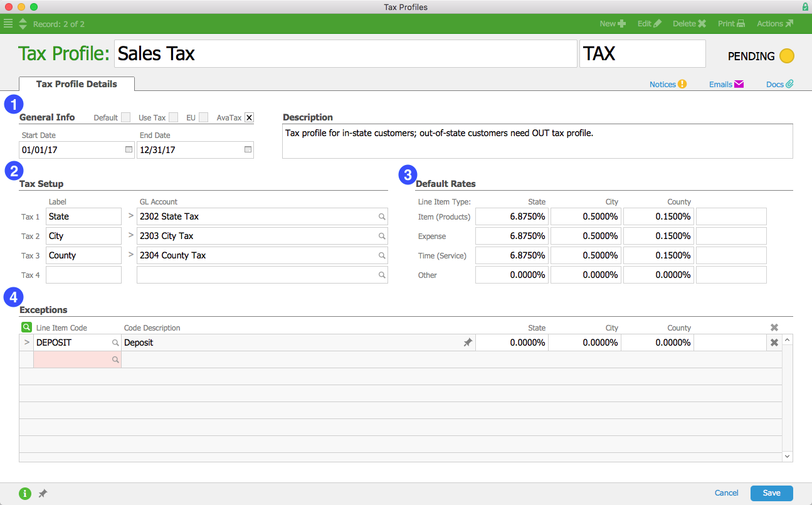The width and height of the screenshot is (812, 505).
Task: Uncheck the AvaTax checkbox
Action: tap(250, 117)
